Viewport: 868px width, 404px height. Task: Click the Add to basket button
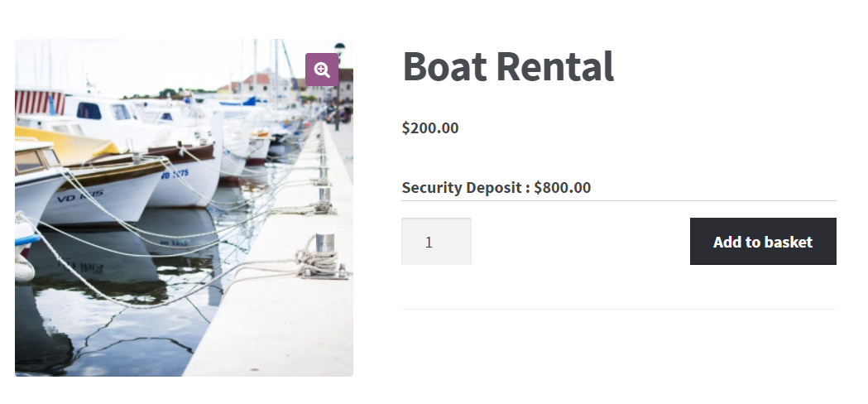[763, 242]
